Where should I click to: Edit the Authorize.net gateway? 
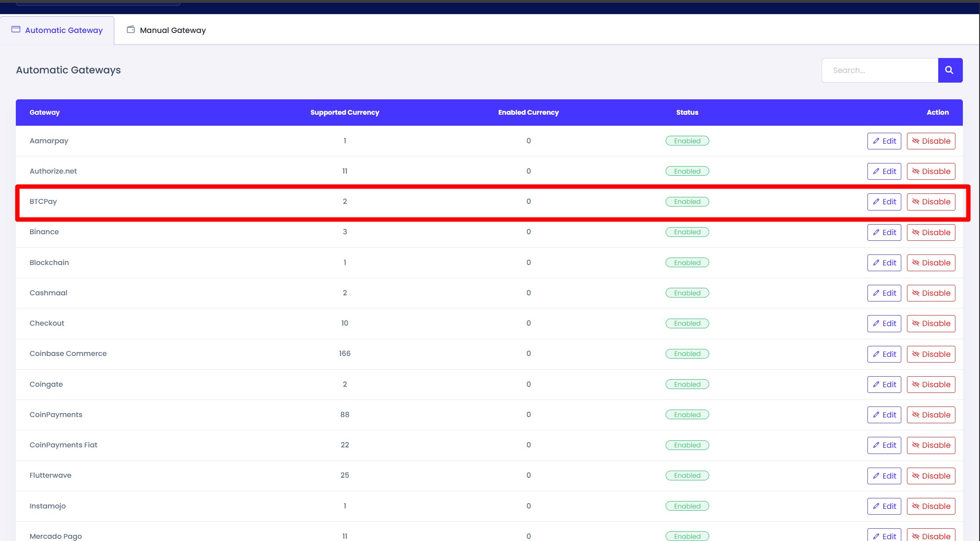click(884, 171)
